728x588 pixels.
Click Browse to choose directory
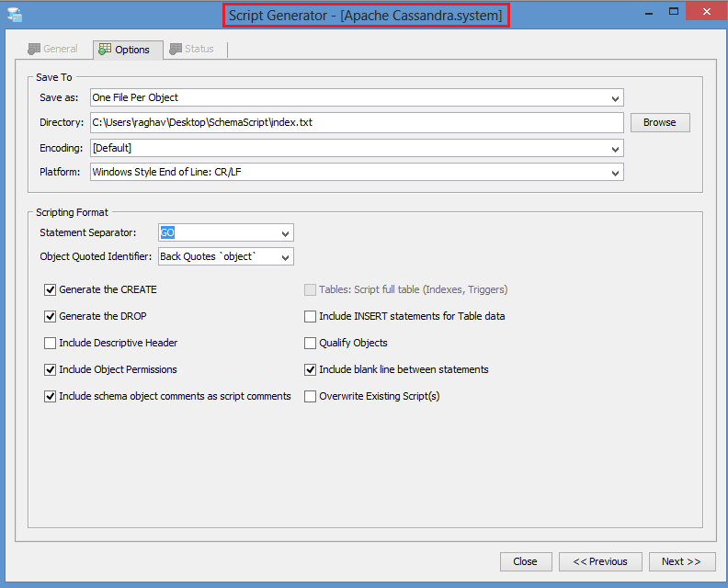click(660, 122)
